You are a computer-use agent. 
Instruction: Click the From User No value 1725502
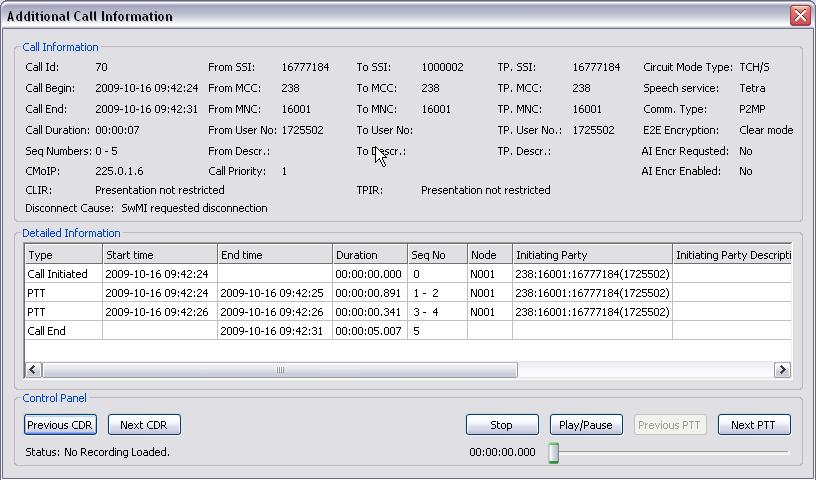pyautogui.click(x=302, y=130)
